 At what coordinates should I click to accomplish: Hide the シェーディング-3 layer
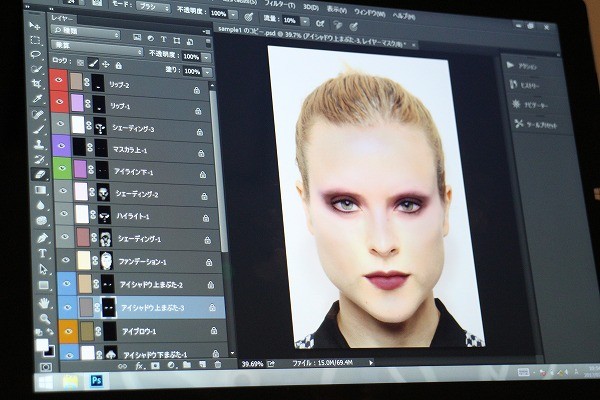(60, 123)
